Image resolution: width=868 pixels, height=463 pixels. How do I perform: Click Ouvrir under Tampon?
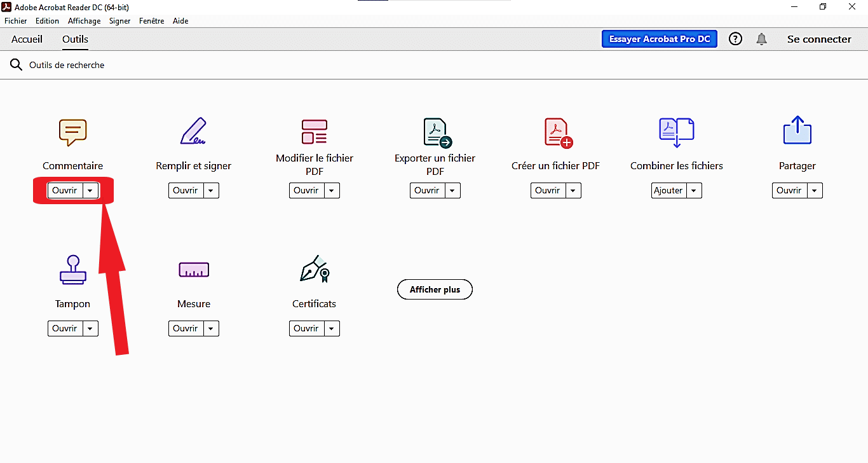click(65, 329)
